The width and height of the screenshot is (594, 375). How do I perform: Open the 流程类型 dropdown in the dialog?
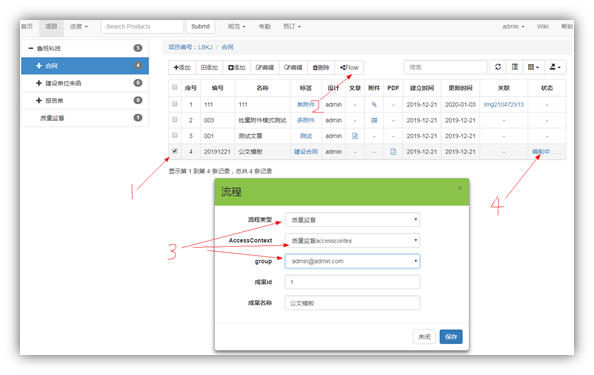click(352, 220)
